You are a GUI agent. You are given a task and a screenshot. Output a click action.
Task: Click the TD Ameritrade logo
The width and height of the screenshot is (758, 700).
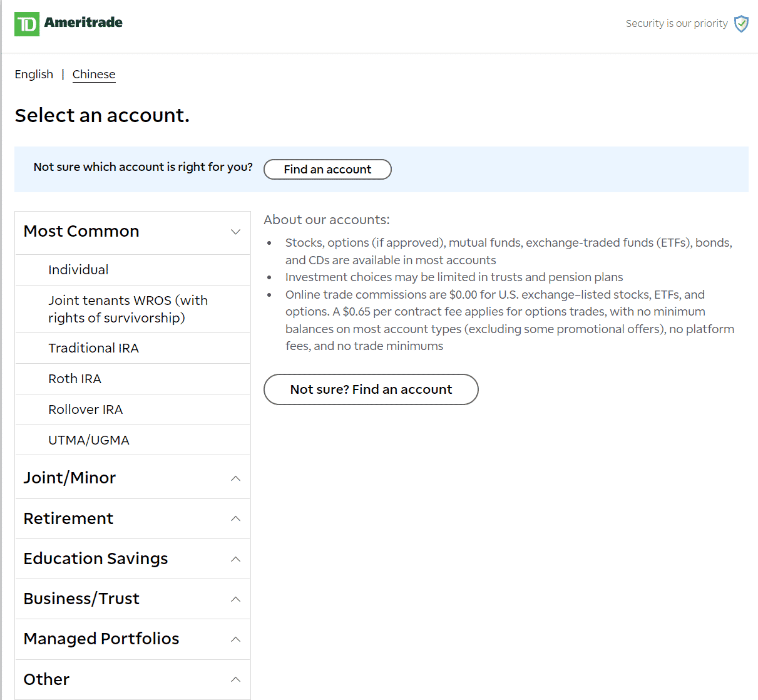pyautogui.click(x=68, y=24)
